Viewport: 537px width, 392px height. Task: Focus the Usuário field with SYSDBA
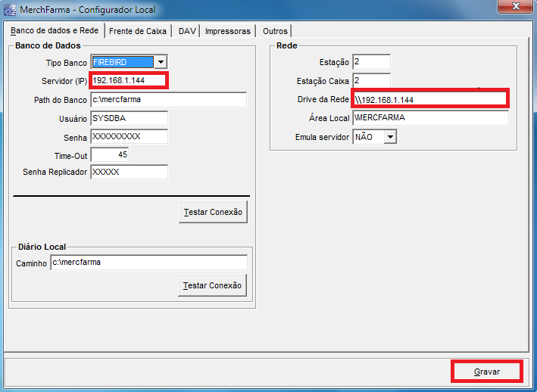[129, 118]
